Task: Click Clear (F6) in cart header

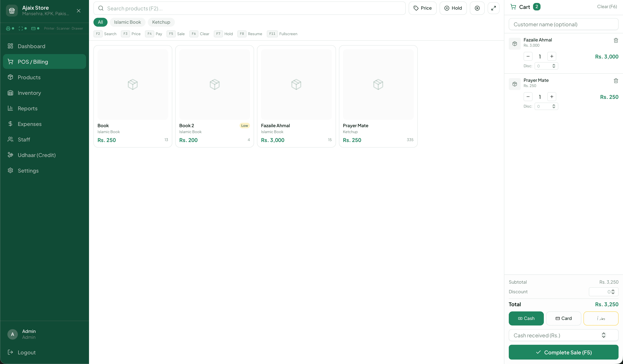Action: pos(607,7)
